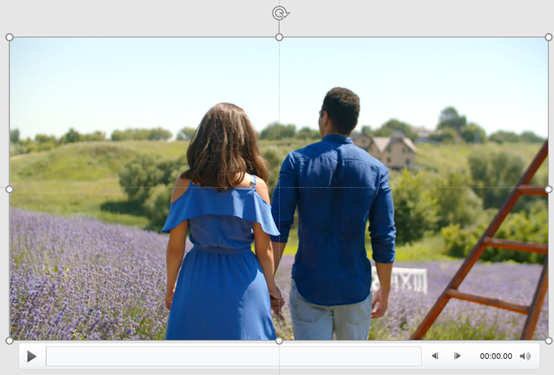The image size is (554, 375).
Task: Select the left-middle resize handle
Action: (10, 189)
